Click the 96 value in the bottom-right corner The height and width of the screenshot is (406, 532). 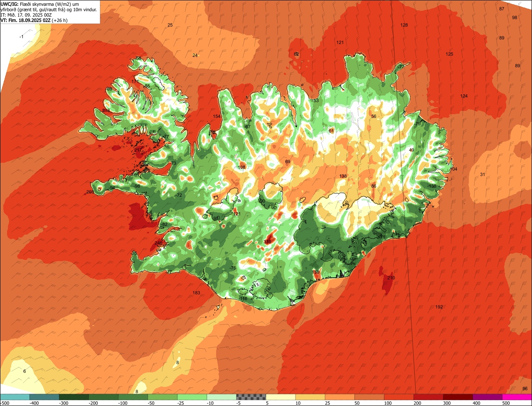pyautogui.click(x=525, y=389)
